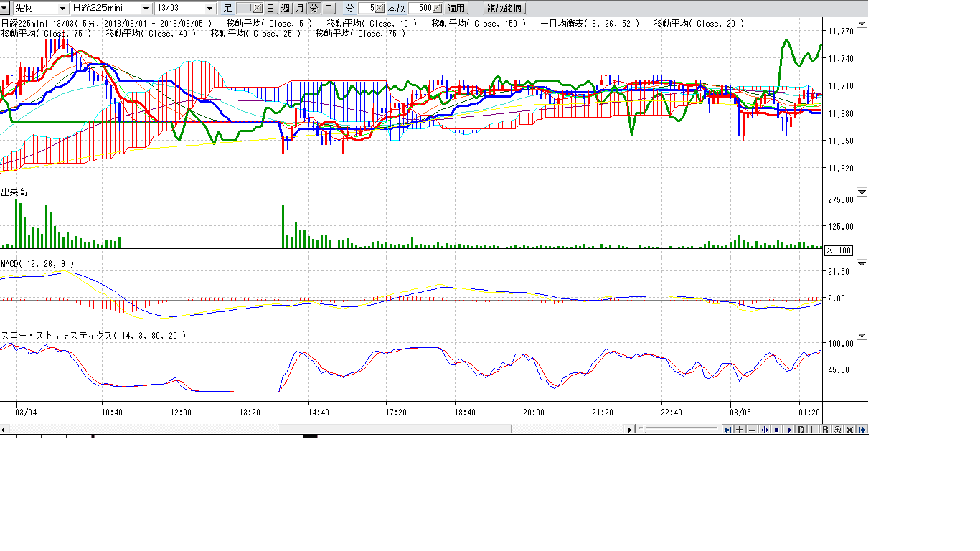Click the plus zoom-in chart icon

[x=740, y=430]
